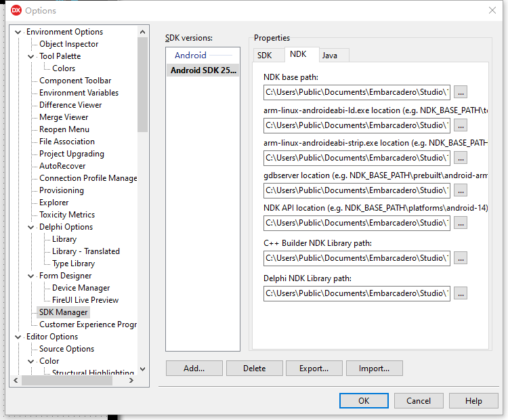The image size is (508, 420).
Task: Select Android SDK 25... in SDK versions
Action: pos(203,70)
